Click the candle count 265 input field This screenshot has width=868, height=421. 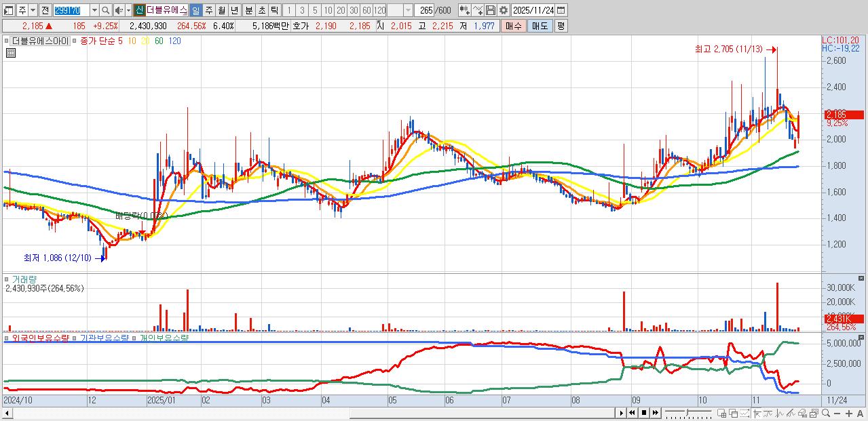click(x=424, y=10)
